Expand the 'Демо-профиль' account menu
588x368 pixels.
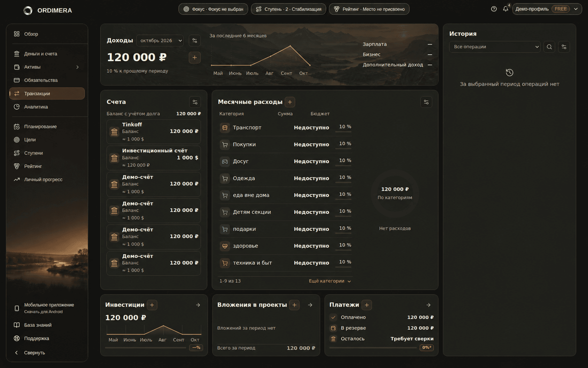click(x=547, y=9)
